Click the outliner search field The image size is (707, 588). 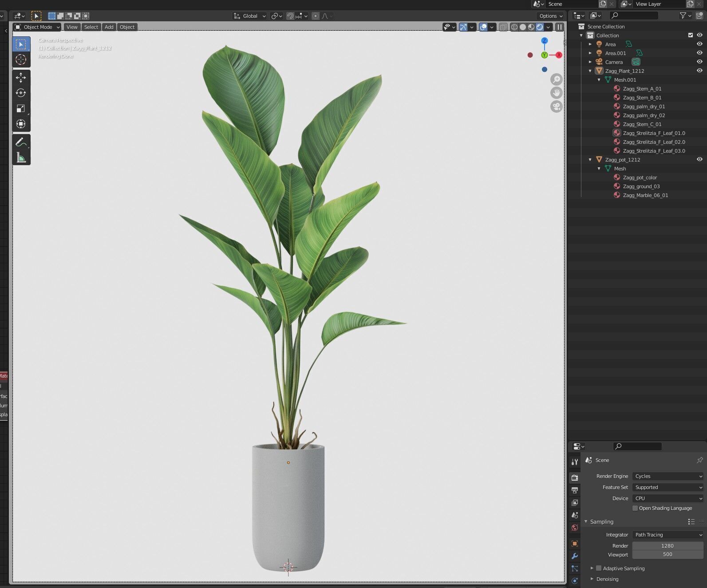point(634,16)
